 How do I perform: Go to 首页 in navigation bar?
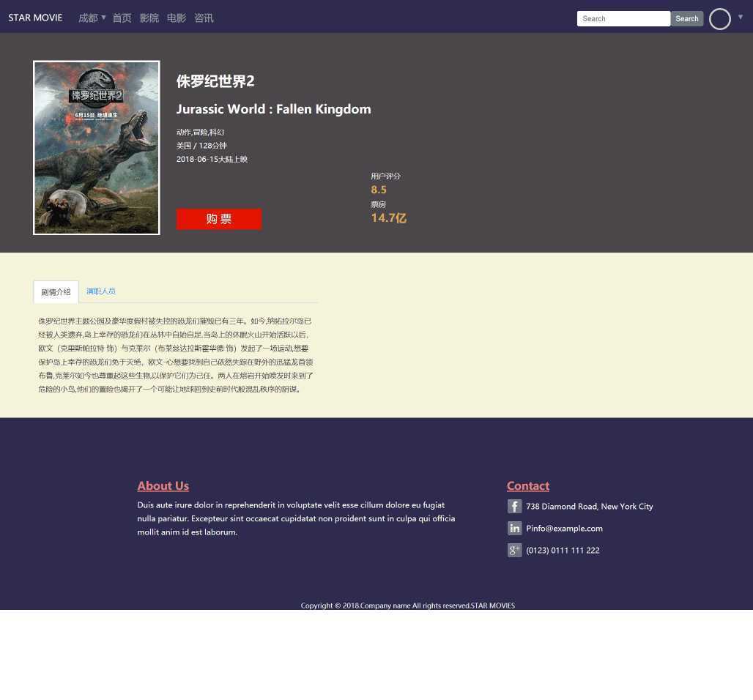[122, 18]
